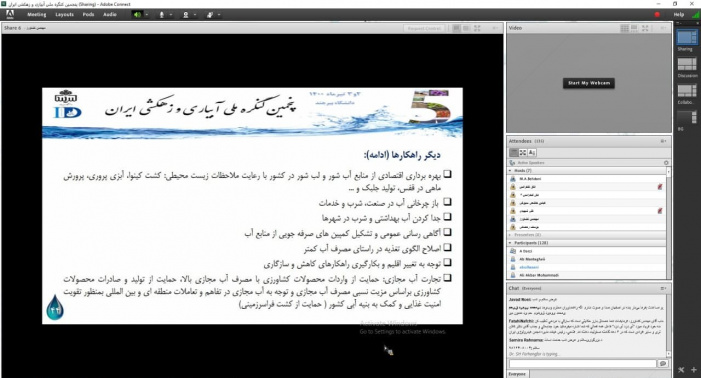Viewport: 701px width, 378px height.
Task: Switch Video pod to filmstrip view
Action: click(634, 28)
